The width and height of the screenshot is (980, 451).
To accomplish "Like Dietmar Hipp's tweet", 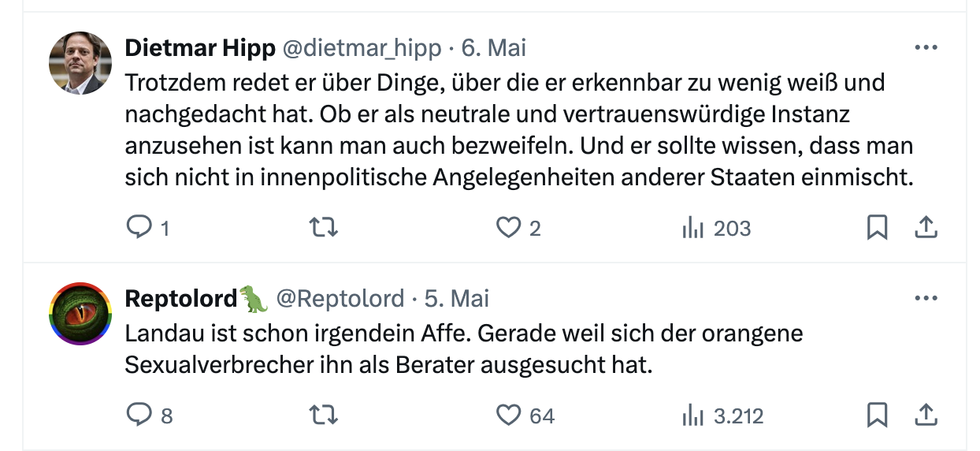I will click(509, 228).
